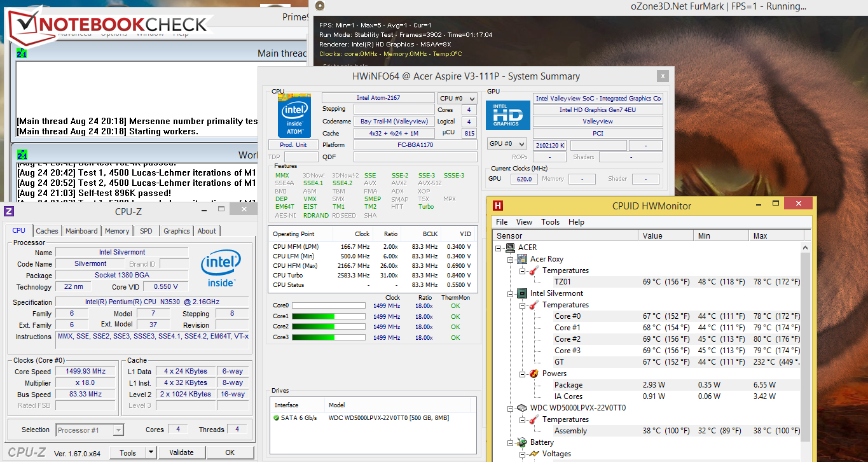Click the Value column header in HWMonitor
This screenshot has width=868, height=462.
666,235
